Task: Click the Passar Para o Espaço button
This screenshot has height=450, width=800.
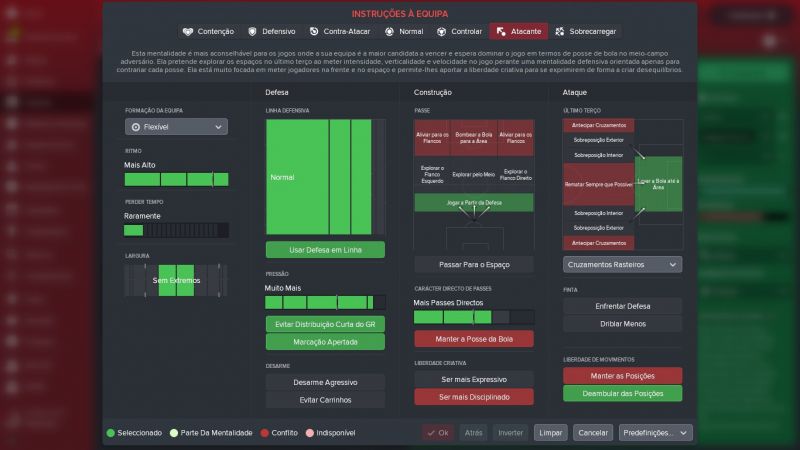Action: click(474, 265)
